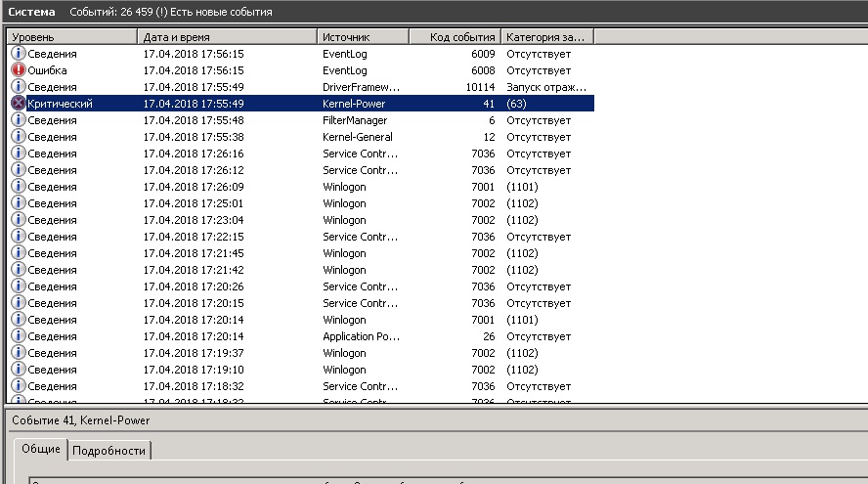Click timestamp 17.04.2018 17:55:48
The width and height of the screenshot is (868, 484).
[x=194, y=120]
